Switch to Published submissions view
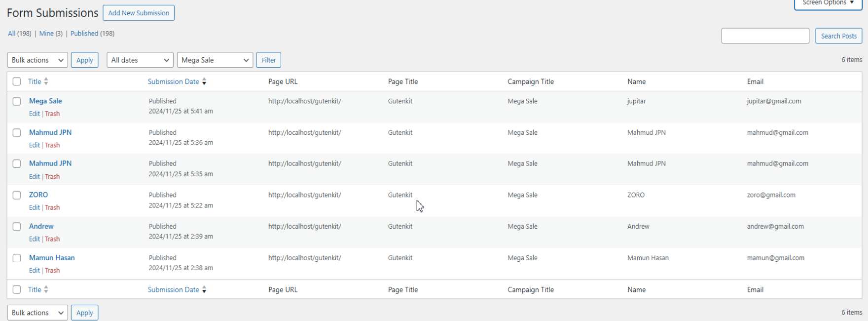The width and height of the screenshot is (868, 321). coord(84,34)
